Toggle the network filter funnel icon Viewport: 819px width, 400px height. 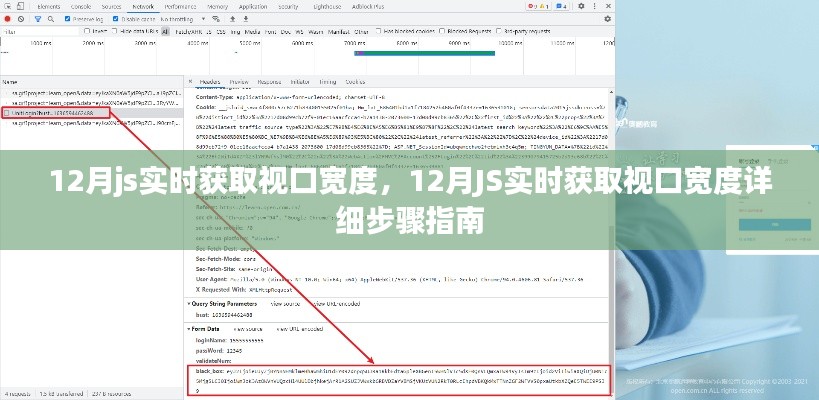(x=38, y=19)
